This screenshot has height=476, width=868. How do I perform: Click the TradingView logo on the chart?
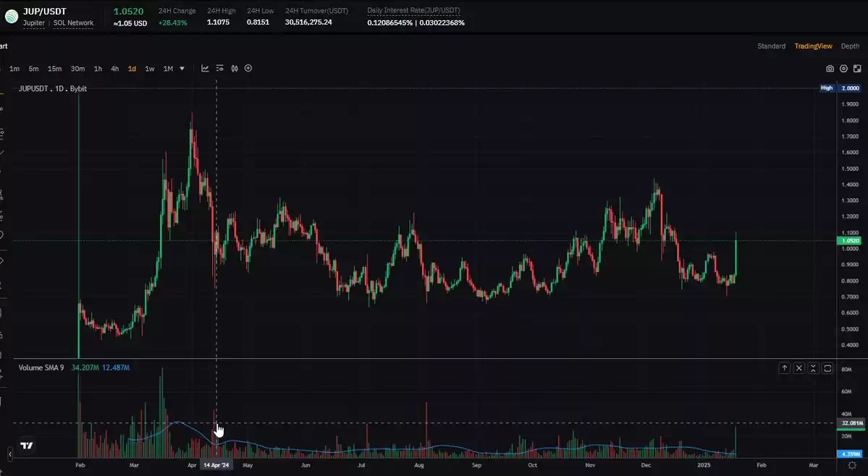point(27,446)
